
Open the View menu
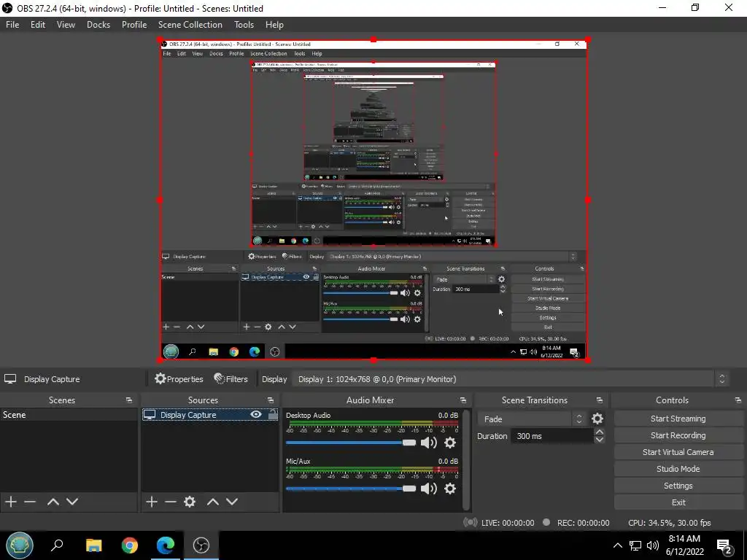click(66, 25)
